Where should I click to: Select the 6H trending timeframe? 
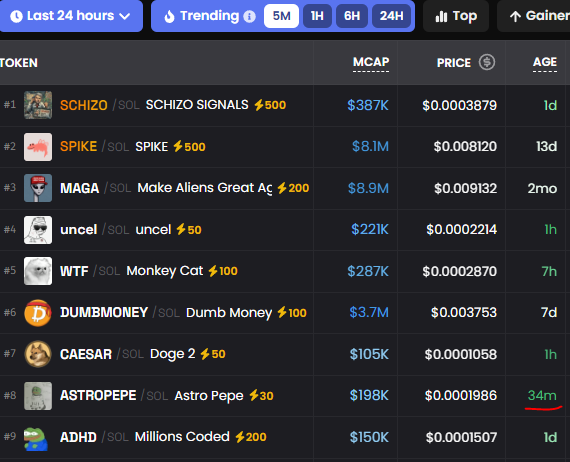click(352, 16)
